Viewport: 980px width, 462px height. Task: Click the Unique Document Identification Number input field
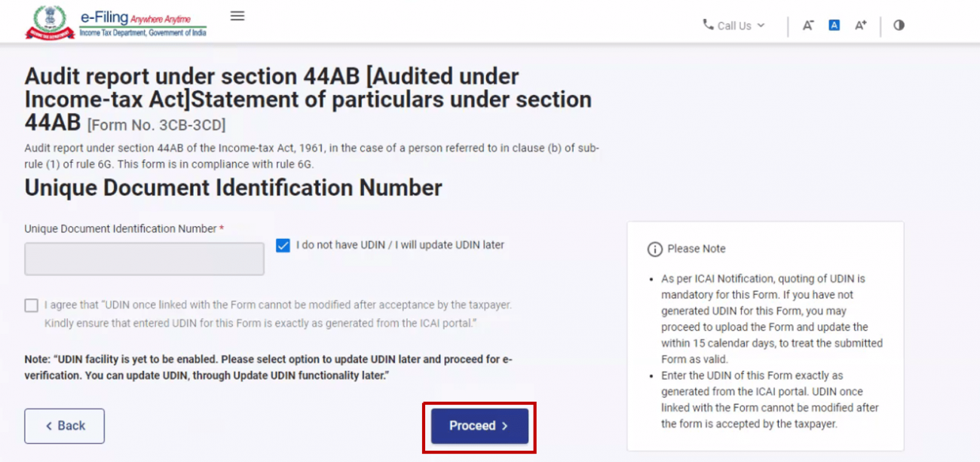coord(144,259)
